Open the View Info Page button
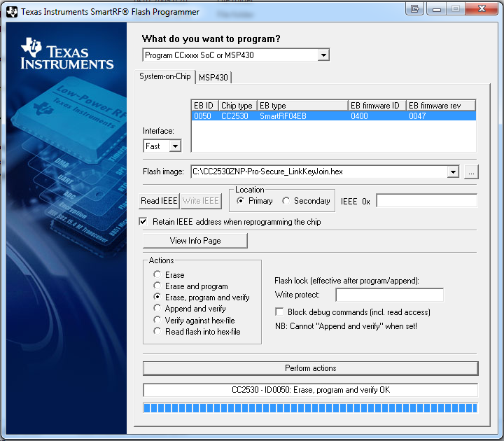Viewport: 504px width, 441px height. (x=195, y=241)
